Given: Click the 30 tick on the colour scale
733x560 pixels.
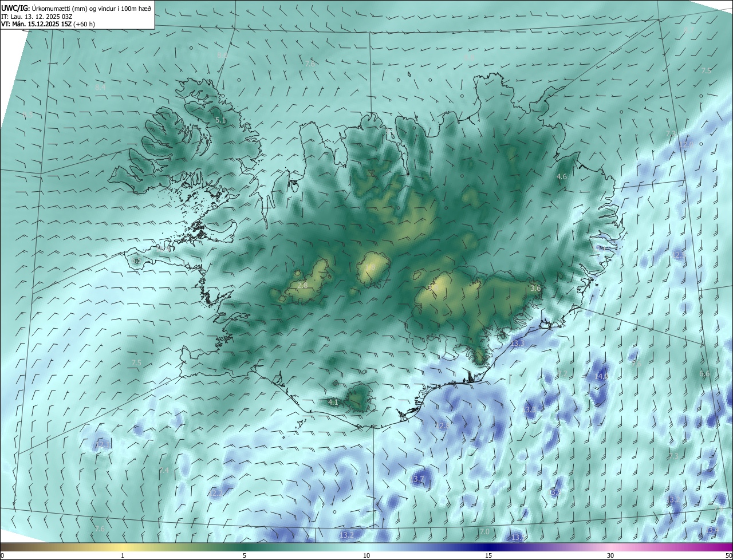Looking at the screenshot, I should (610, 555).
